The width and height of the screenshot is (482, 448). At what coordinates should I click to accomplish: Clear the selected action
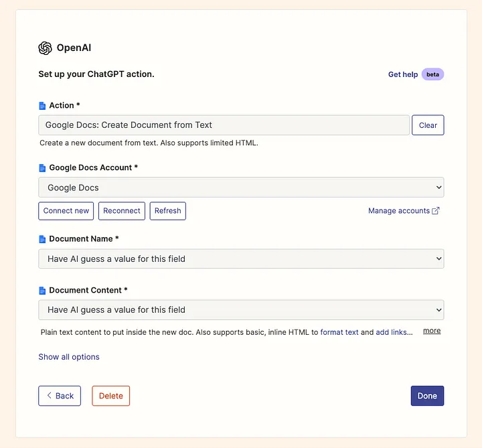(x=428, y=125)
